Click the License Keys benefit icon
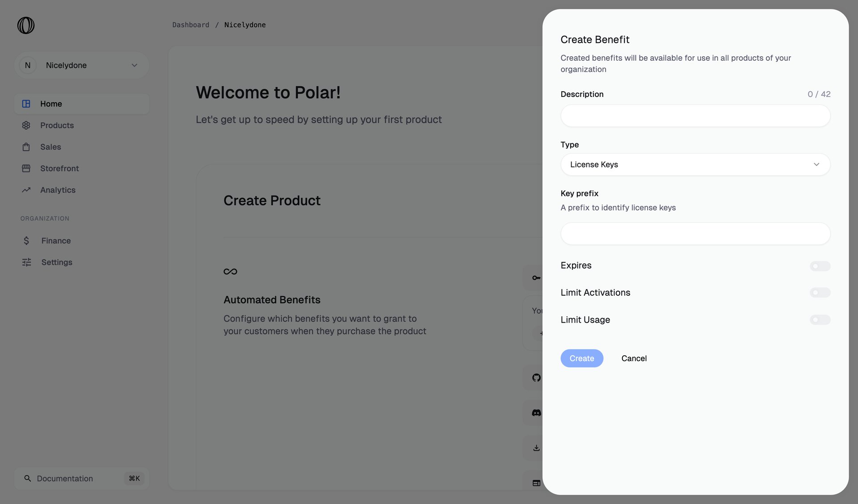Viewport: 858px width, 504px height. click(536, 277)
